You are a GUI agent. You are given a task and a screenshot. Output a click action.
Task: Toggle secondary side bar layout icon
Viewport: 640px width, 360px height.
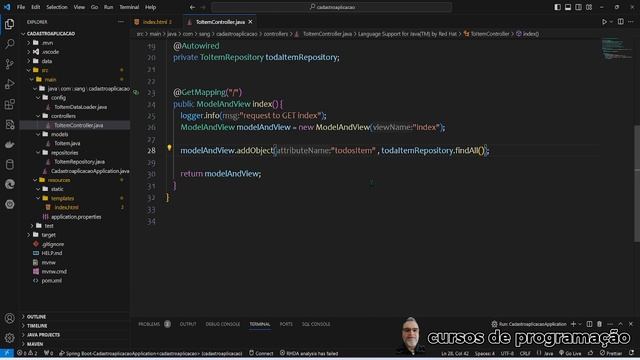pyautogui.click(x=578, y=7)
